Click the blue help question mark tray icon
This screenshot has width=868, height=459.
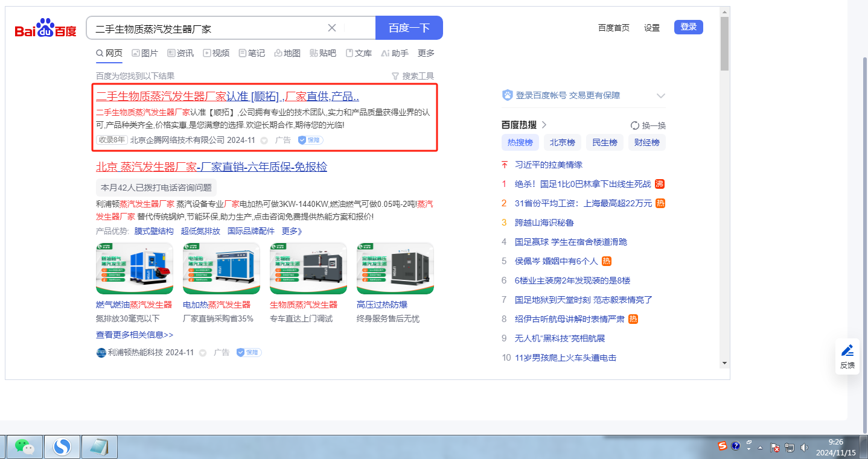coord(735,446)
